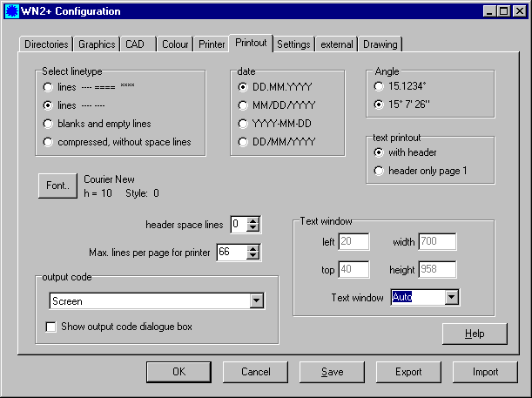Increase header space lines with up arrow
The width and height of the screenshot is (532, 398).
coord(253,220)
